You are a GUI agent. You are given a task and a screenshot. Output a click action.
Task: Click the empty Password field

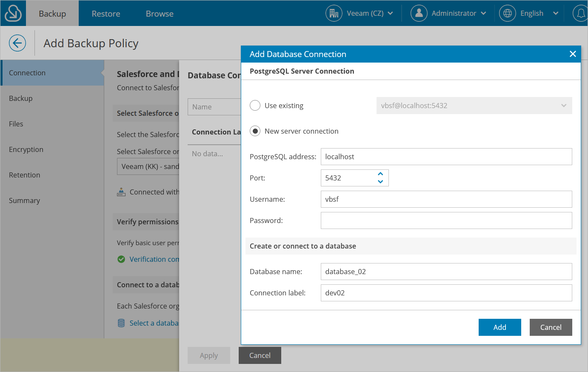coord(446,220)
